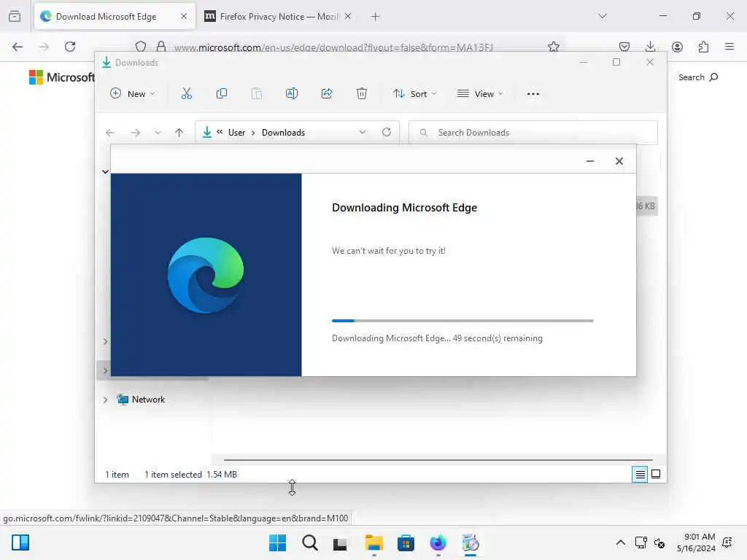The height and width of the screenshot is (560, 747).
Task: Click the Delete trash icon in Downloads toolbar
Action: pyautogui.click(x=362, y=94)
